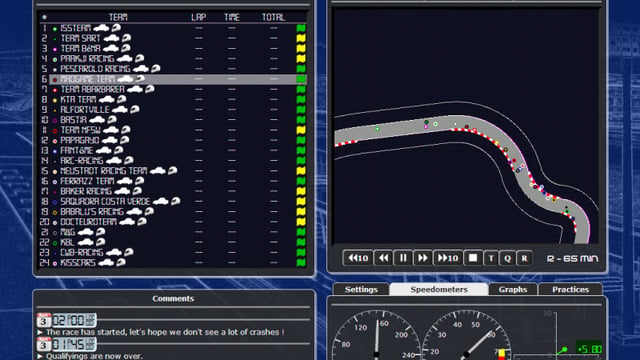Stop the race replay

[x=473, y=258]
